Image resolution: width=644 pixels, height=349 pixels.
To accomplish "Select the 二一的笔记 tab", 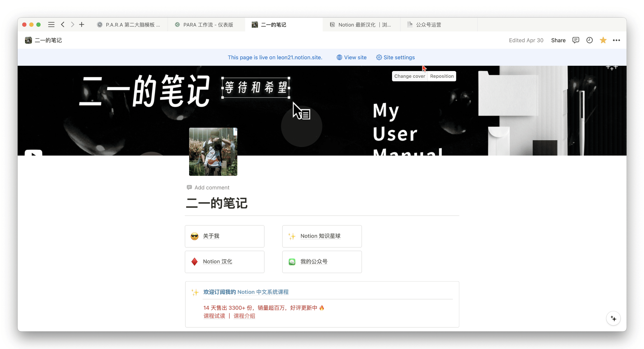I will [x=284, y=25].
